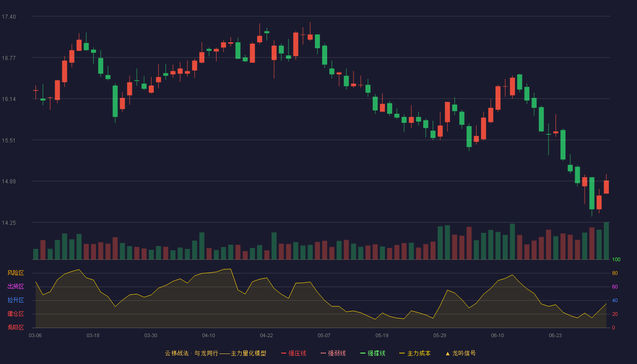Click the blue 40 indicator scale value
This screenshot has width=637, height=364.
(x=615, y=300)
